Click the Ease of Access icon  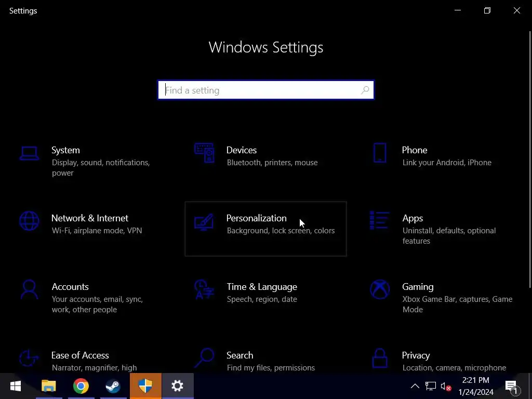(29, 358)
